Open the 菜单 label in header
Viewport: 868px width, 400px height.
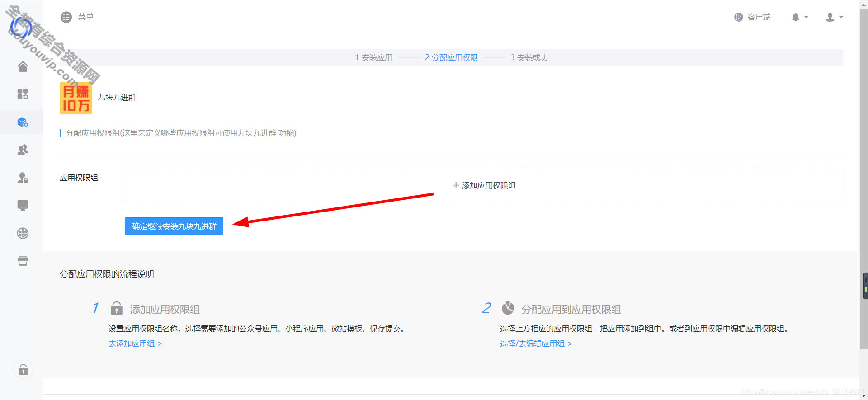tap(85, 17)
